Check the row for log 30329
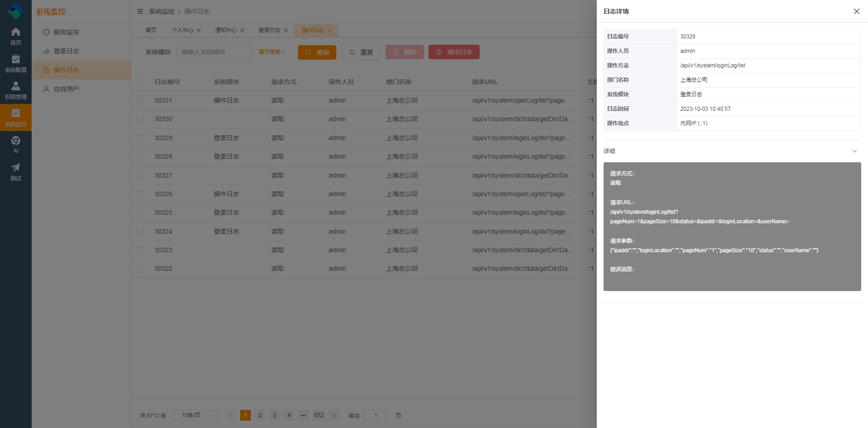Screen dimensions: 868x428 (x=140, y=138)
